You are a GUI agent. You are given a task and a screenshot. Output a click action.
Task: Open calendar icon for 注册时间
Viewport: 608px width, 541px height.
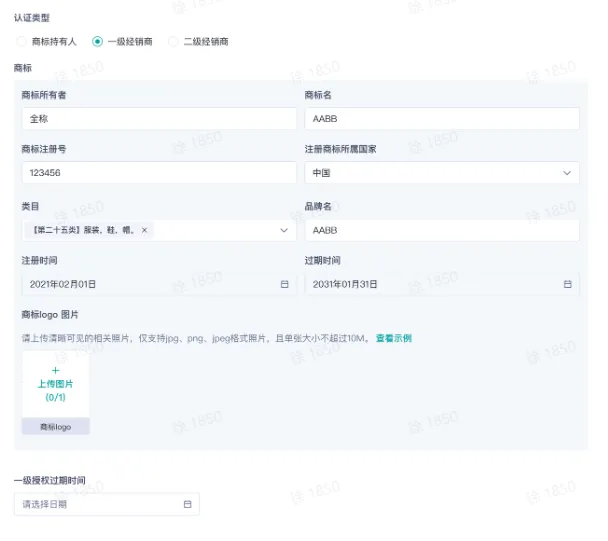(x=285, y=284)
